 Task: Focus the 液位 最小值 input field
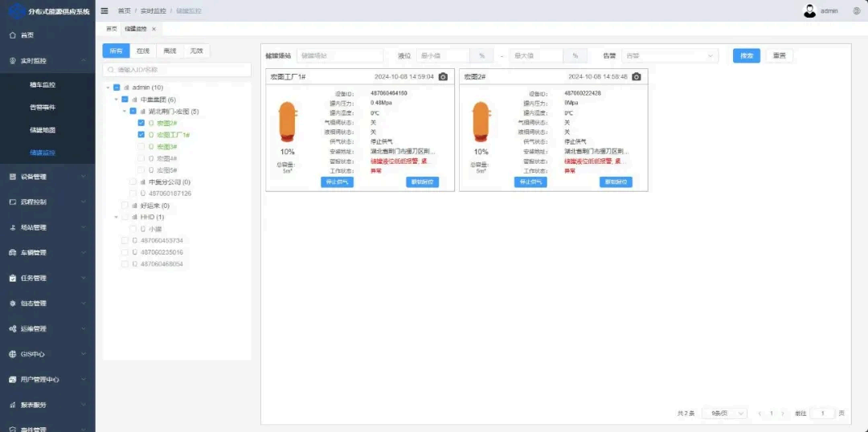pyautogui.click(x=444, y=56)
